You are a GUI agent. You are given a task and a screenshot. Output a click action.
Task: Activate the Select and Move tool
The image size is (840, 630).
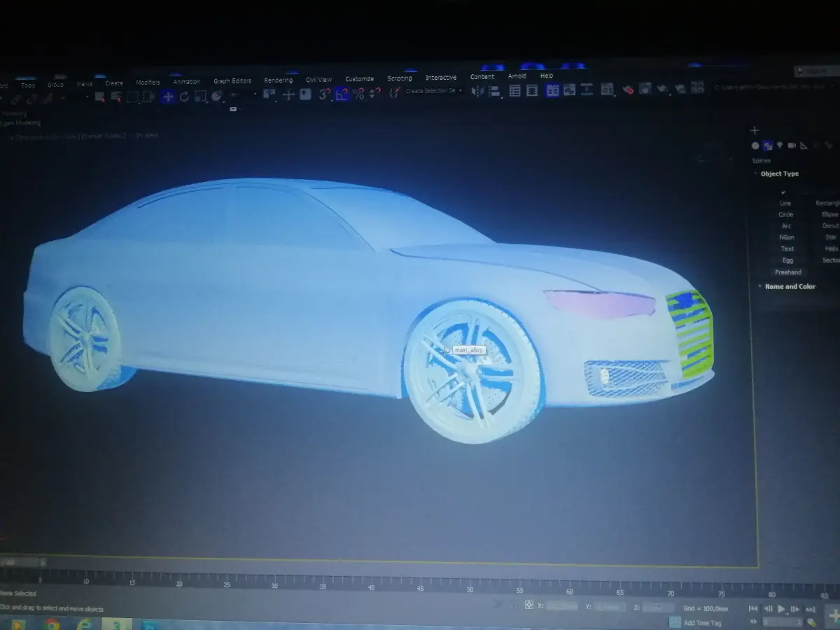167,97
